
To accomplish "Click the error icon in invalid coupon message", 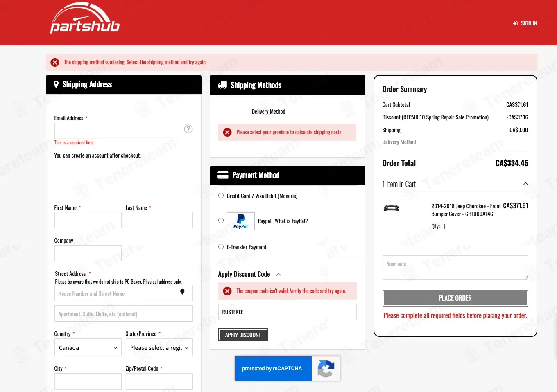I will click(227, 291).
